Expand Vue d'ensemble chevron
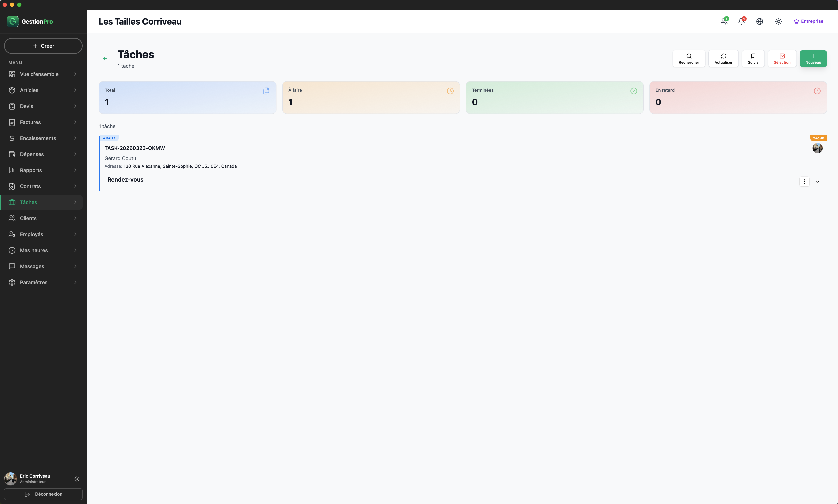The height and width of the screenshot is (504, 838). [x=75, y=74]
